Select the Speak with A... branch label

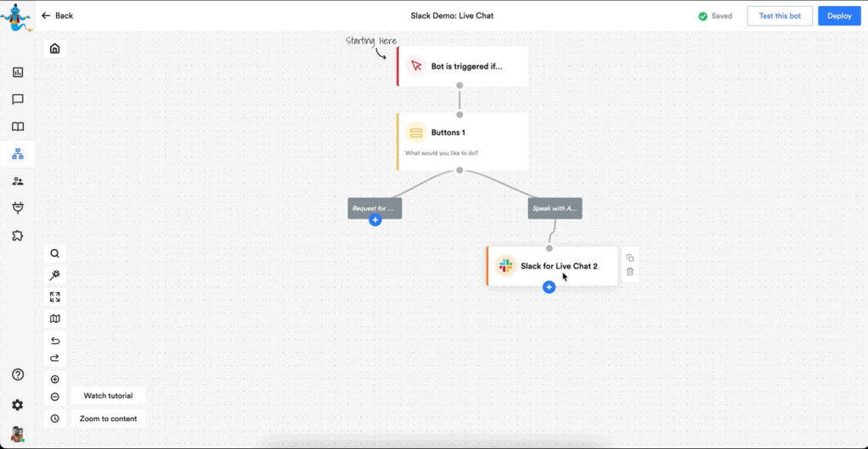tap(554, 208)
